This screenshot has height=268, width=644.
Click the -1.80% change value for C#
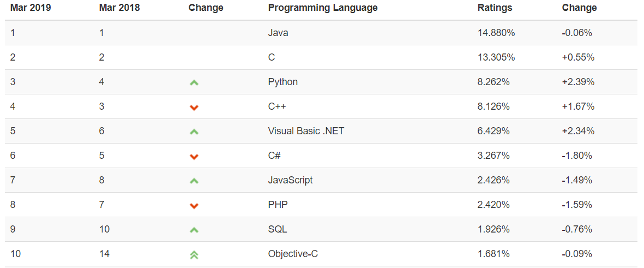pyautogui.click(x=577, y=156)
